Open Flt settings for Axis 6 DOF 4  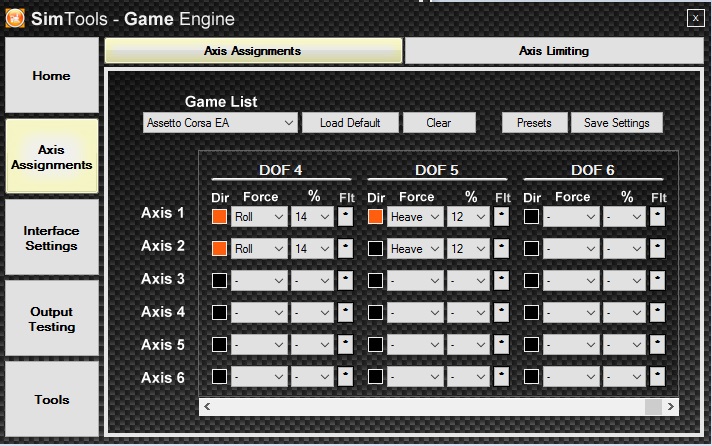[345, 377]
